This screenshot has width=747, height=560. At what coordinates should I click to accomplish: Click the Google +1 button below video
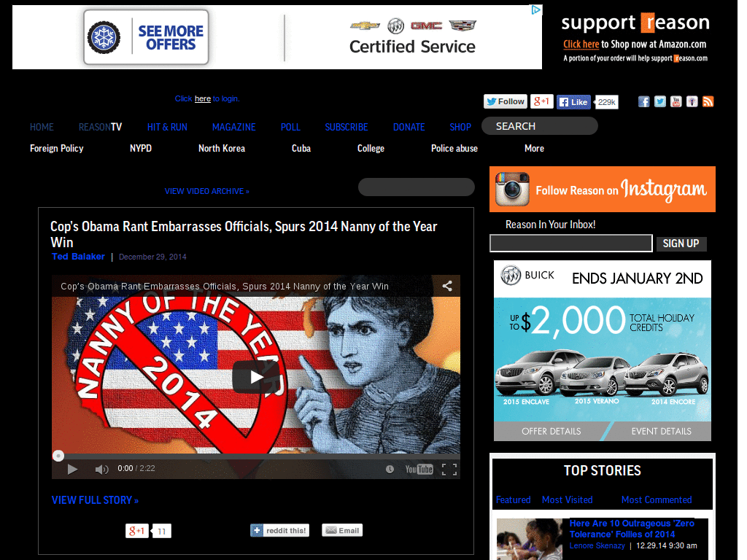[x=136, y=531]
